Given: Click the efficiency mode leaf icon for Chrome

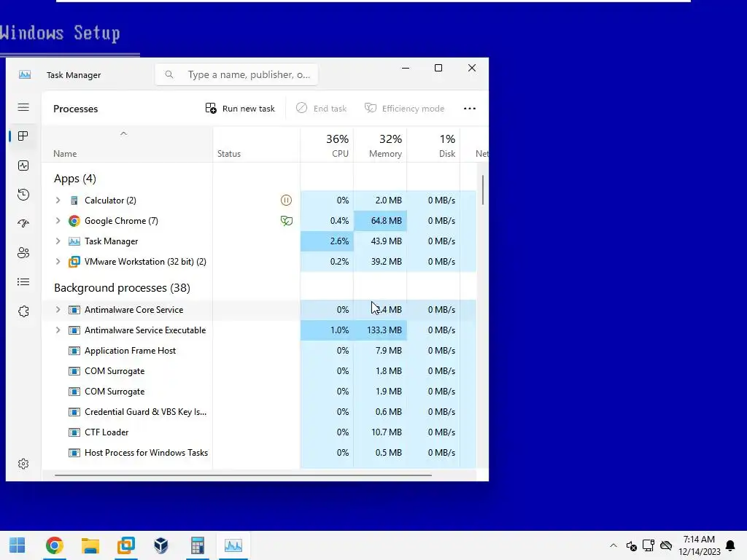Looking at the screenshot, I should click(286, 220).
